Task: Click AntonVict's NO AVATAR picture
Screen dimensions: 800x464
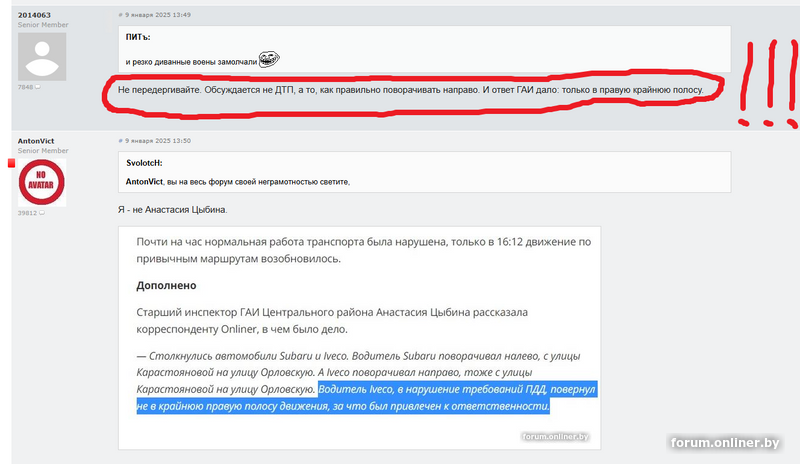Action: point(42,182)
